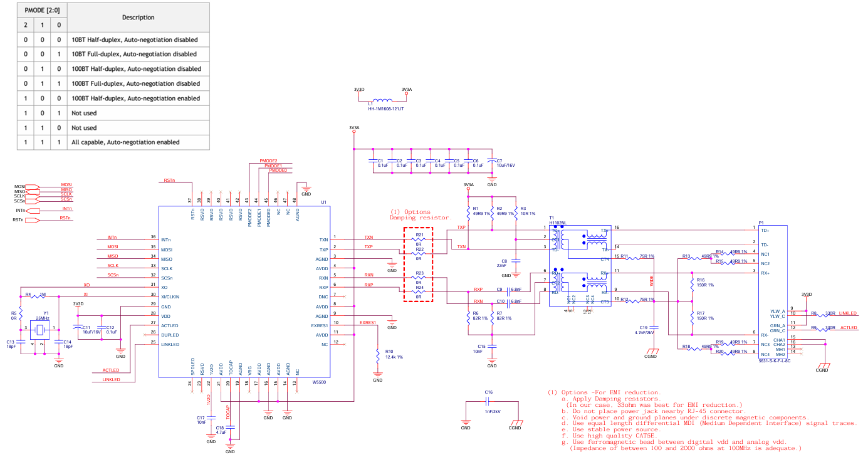Image resolution: width=868 pixels, height=472 pixels.
Task: Select the R4 1M resistor
Action: pyautogui.click(x=41, y=295)
